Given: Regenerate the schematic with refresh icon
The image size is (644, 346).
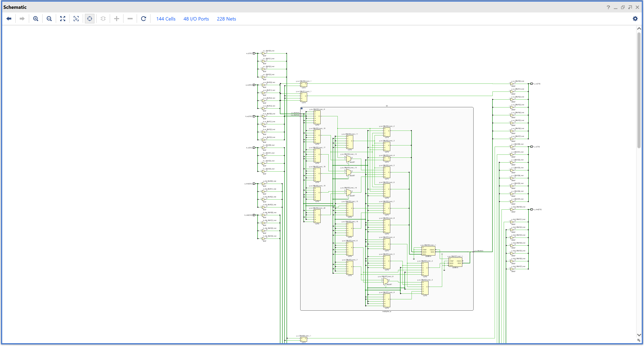Looking at the screenshot, I should (143, 19).
